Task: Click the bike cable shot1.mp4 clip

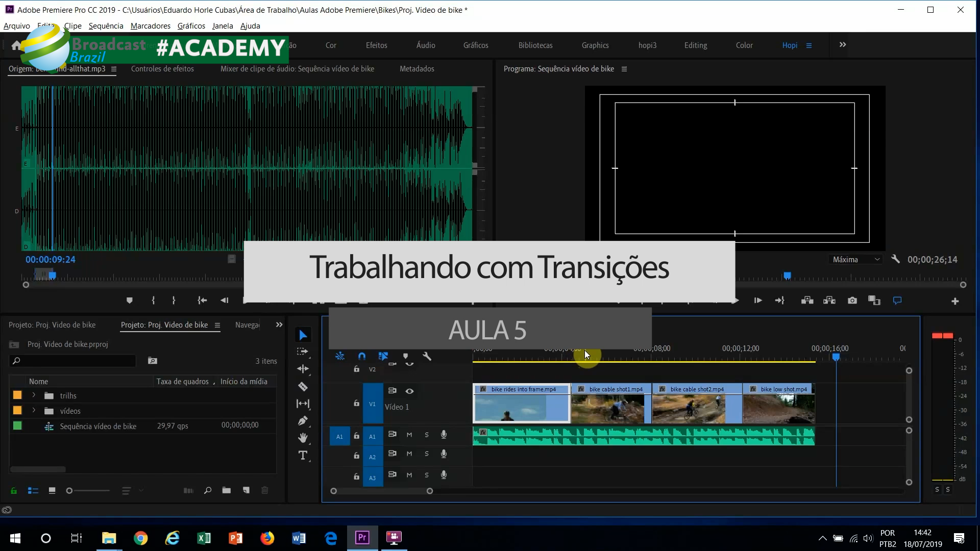Action: tap(610, 404)
